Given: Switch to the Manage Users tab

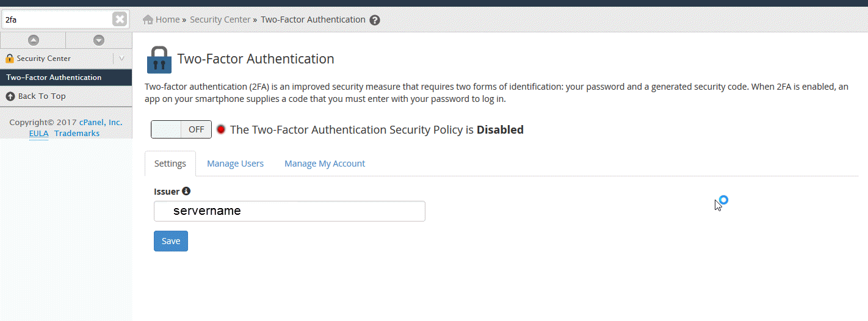Looking at the screenshot, I should (x=235, y=164).
